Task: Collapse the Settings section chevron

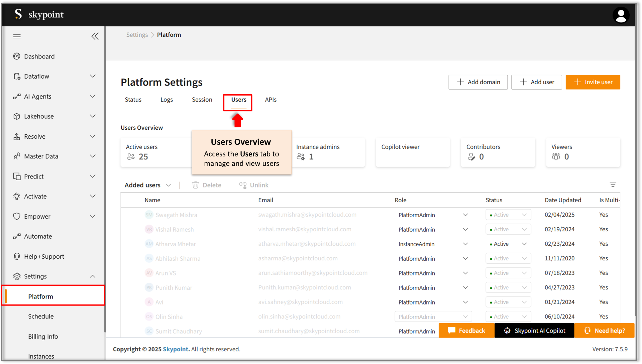Action: pyautogui.click(x=93, y=276)
